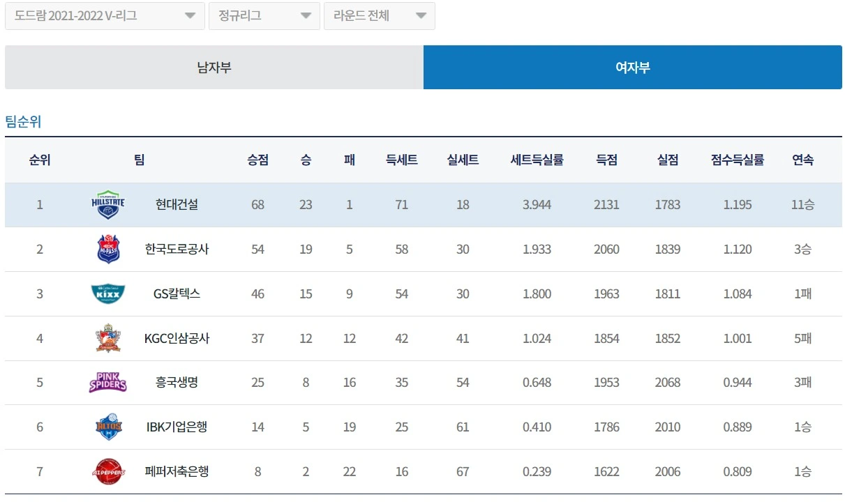Open the 정규리그 league type dropdown
Screen dimensions: 845x504
click(264, 16)
